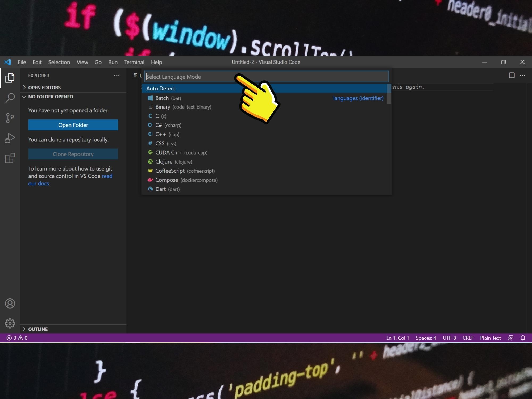Open the Edit menu
Viewport: 532px width, 399px height.
click(x=37, y=62)
